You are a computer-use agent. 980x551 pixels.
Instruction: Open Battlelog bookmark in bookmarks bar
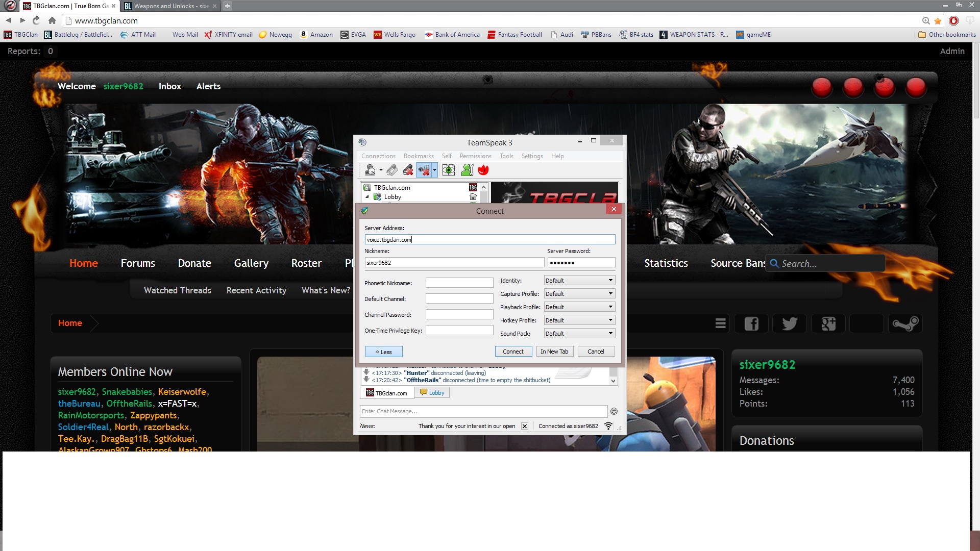pyautogui.click(x=78, y=35)
